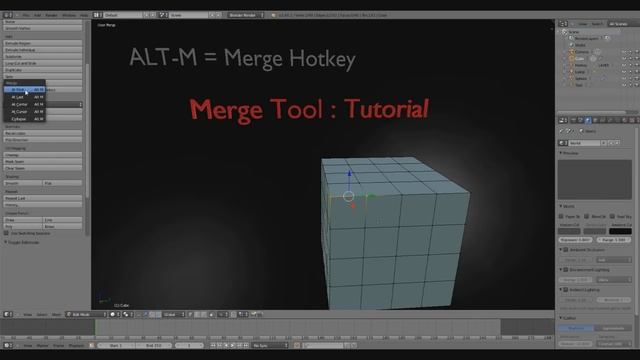Click the Text object icon in Outliner
Viewport: 640px width, 360px height.
click(x=571, y=85)
